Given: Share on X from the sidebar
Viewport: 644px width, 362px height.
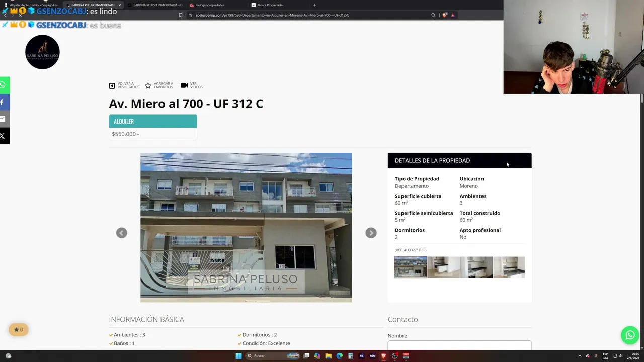Looking at the screenshot, I should 4,136.
